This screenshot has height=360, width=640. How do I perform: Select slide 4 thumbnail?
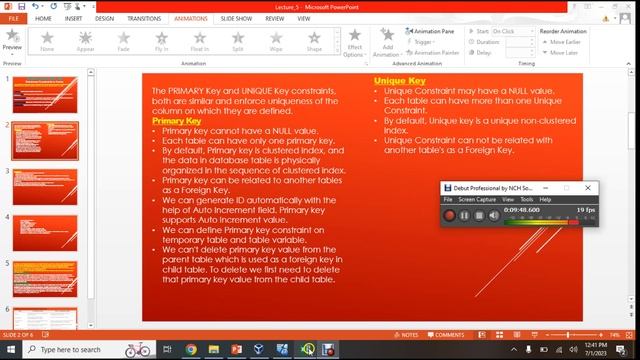pyautogui.click(x=45, y=233)
